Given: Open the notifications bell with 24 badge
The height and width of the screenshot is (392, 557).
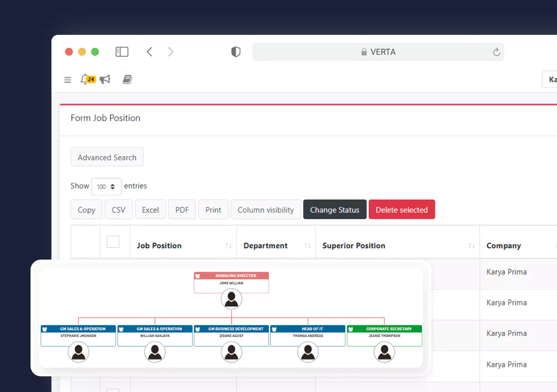Looking at the screenshot, I should click(x=85, y=79).
